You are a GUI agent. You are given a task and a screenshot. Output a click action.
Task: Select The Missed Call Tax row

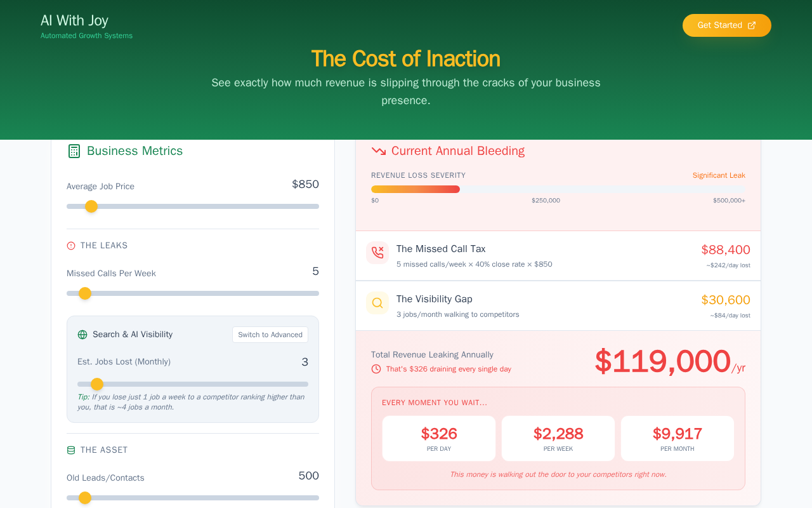coord(558,256)
